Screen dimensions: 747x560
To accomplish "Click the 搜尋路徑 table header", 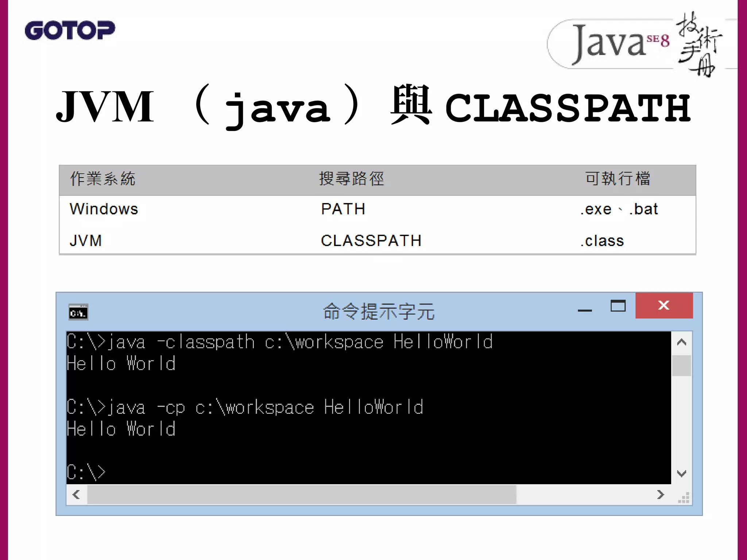I will (x=352, y=179).
